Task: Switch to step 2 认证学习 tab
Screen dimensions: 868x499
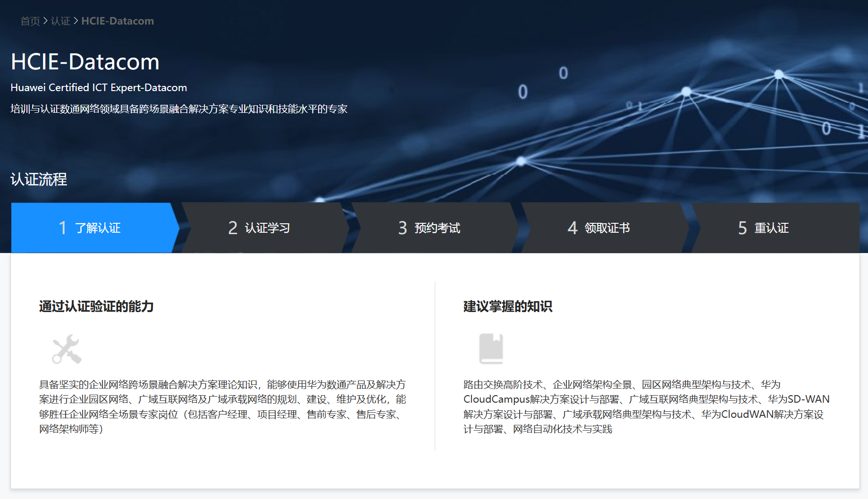Action: [265, 228]
